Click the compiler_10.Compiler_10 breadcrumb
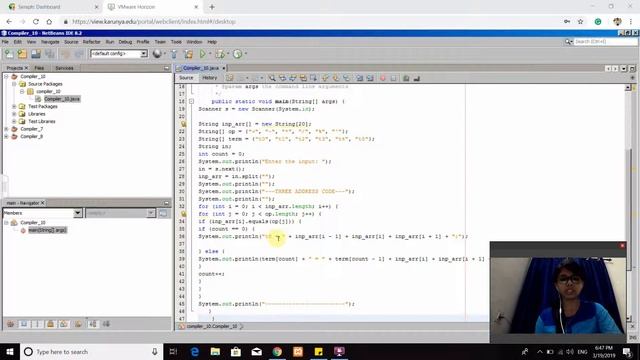Screen dimensions: 640x360 212,326
